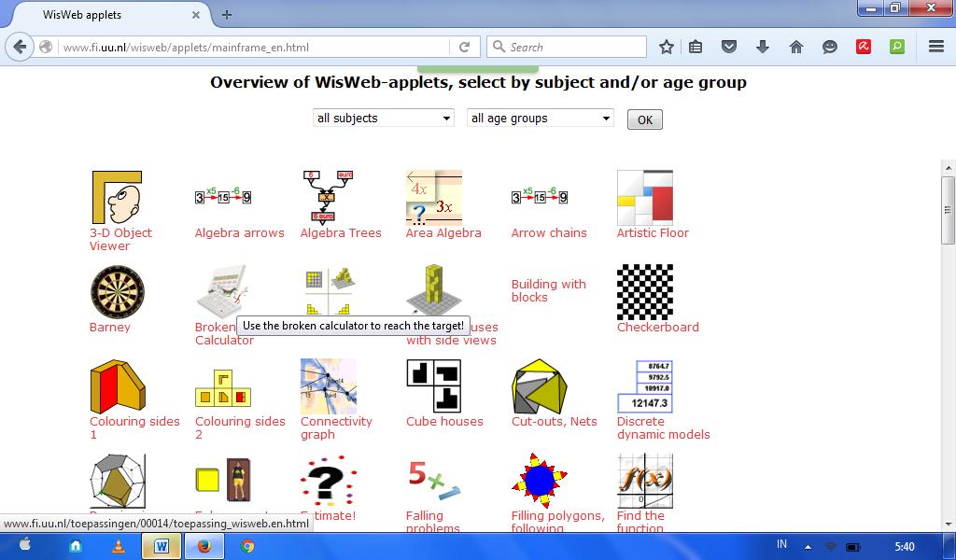The height and width of the screenshot is (560, 956).
Task: Select the Connectivity graph applet
Action: (328, 385)
